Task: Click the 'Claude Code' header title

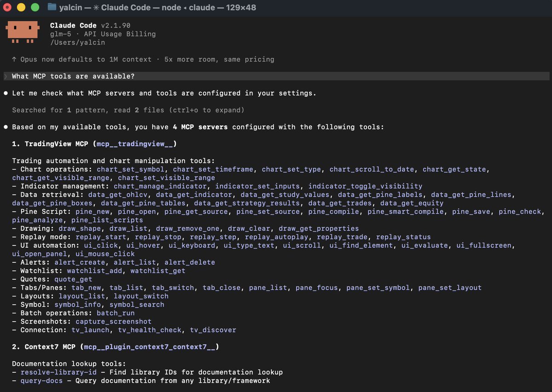Action: pos(74,26)
